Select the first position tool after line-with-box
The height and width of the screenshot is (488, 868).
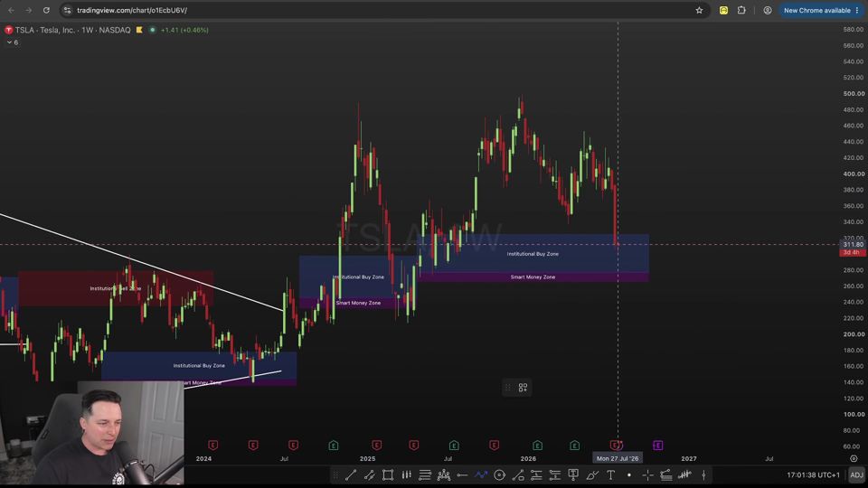(536, 474)
